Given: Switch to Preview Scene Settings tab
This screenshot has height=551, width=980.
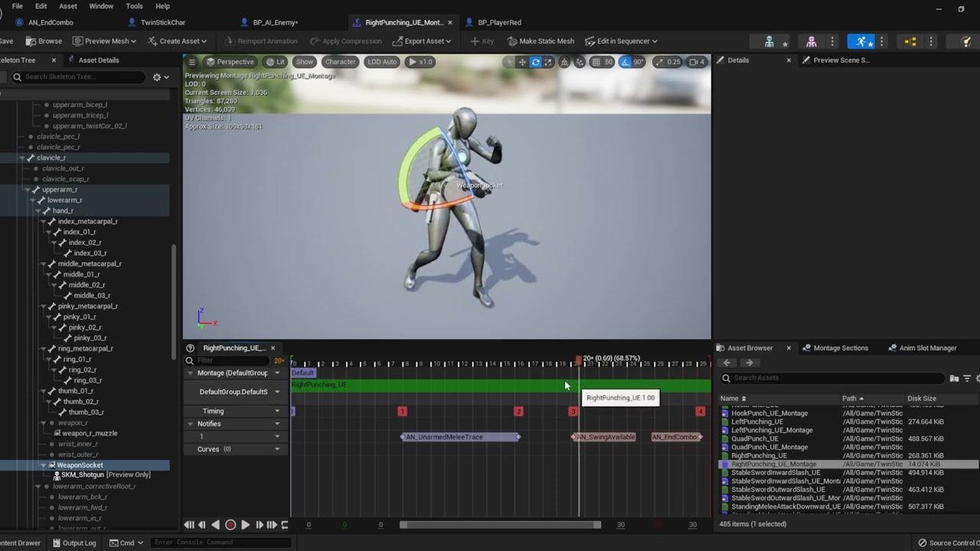Looking at the screenshot, I should point(841,60).
